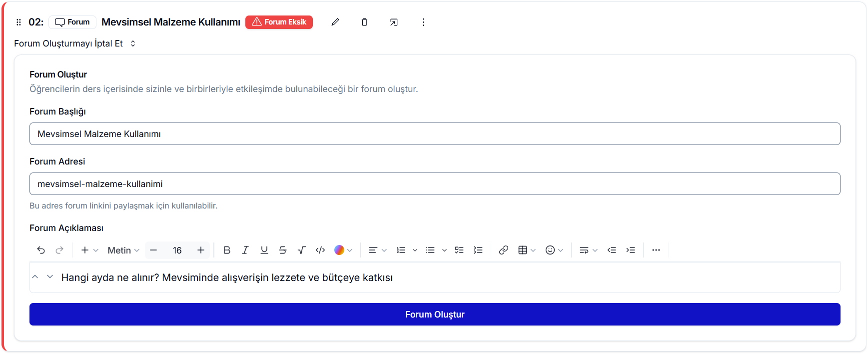Move the description block up
868x354 pixels.
[x=35, y=276]
